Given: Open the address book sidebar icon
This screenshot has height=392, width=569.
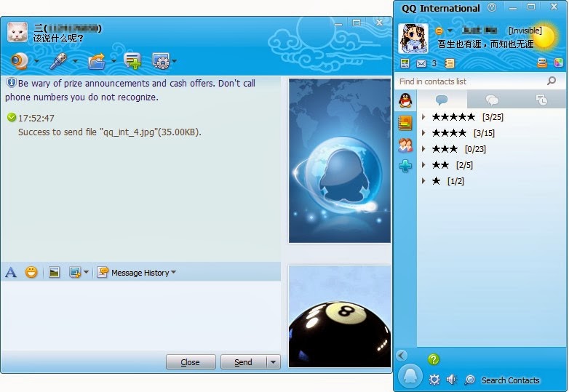Looking at the screenshot, I should (405, 123).
